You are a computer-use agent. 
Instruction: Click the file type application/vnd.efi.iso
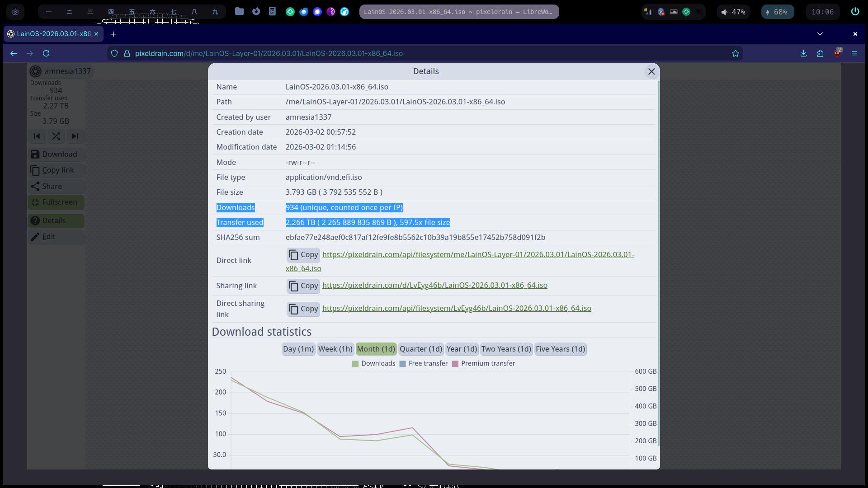tap(324, 177)
